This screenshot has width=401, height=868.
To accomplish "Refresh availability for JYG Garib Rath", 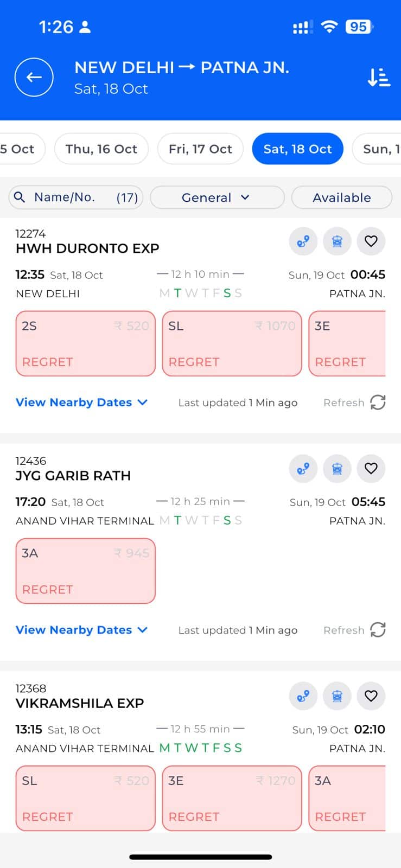I will pyautogui.click(x=377, y=630).
